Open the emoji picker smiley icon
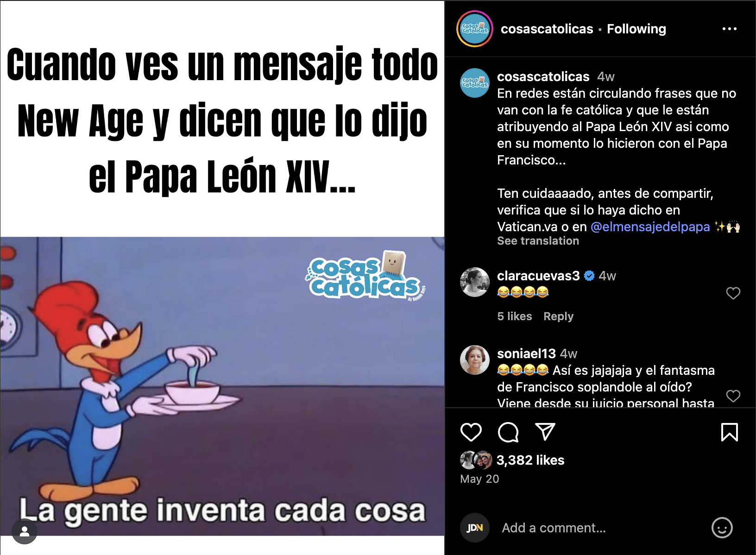The width and height of the screenshot is (756, 555). [722, 528]
